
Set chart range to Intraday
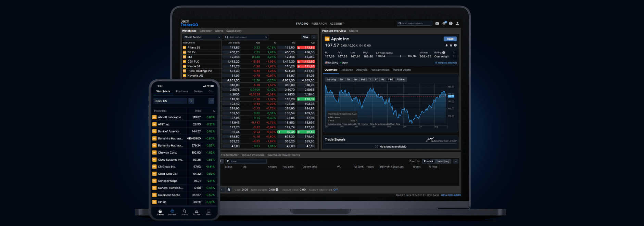pyautogui.click(x=331, y=80)
